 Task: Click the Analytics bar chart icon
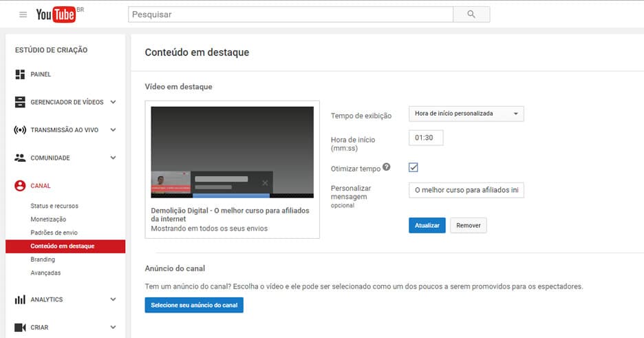20,299
